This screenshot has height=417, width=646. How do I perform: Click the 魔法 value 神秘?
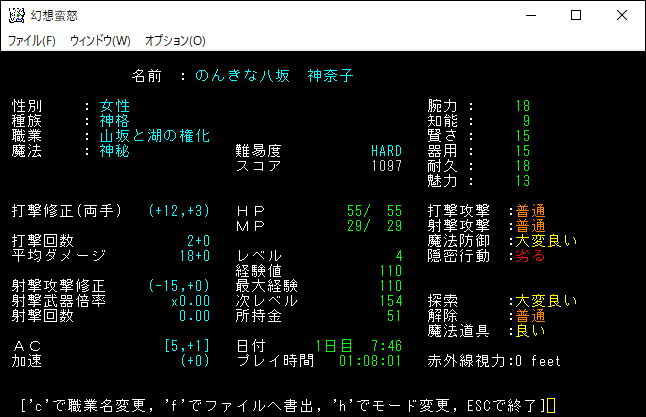click(x=115, y=151)
